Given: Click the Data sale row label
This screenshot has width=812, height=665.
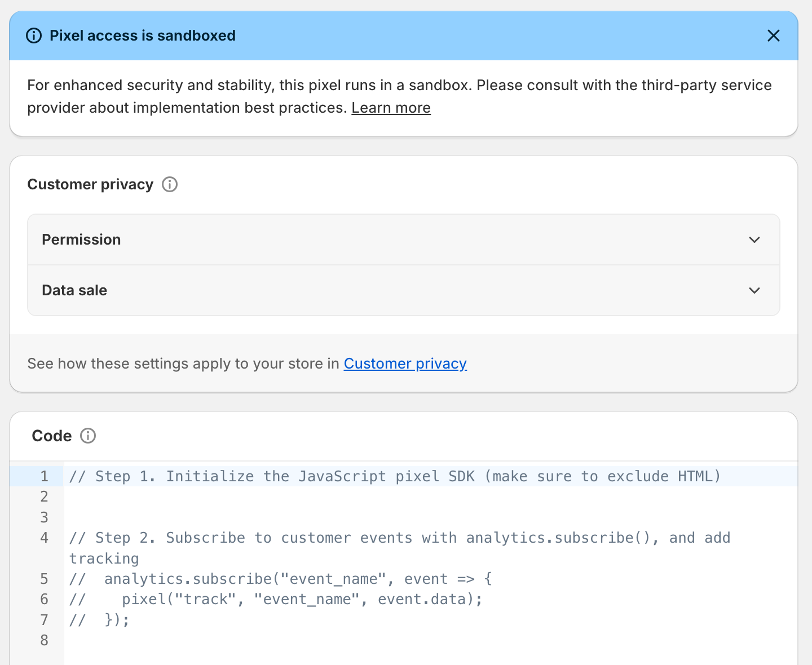Looking at the screenshot, I should click(74, 290).
